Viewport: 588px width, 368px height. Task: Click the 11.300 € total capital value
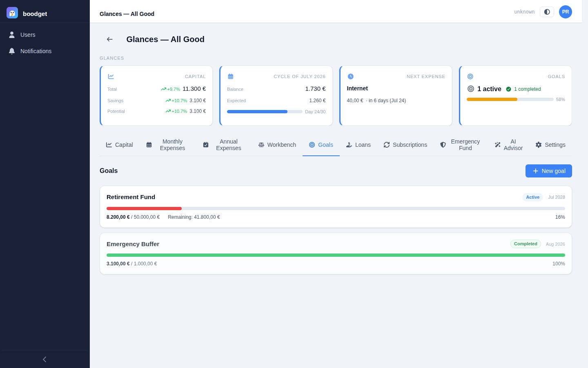coord(194,89)
